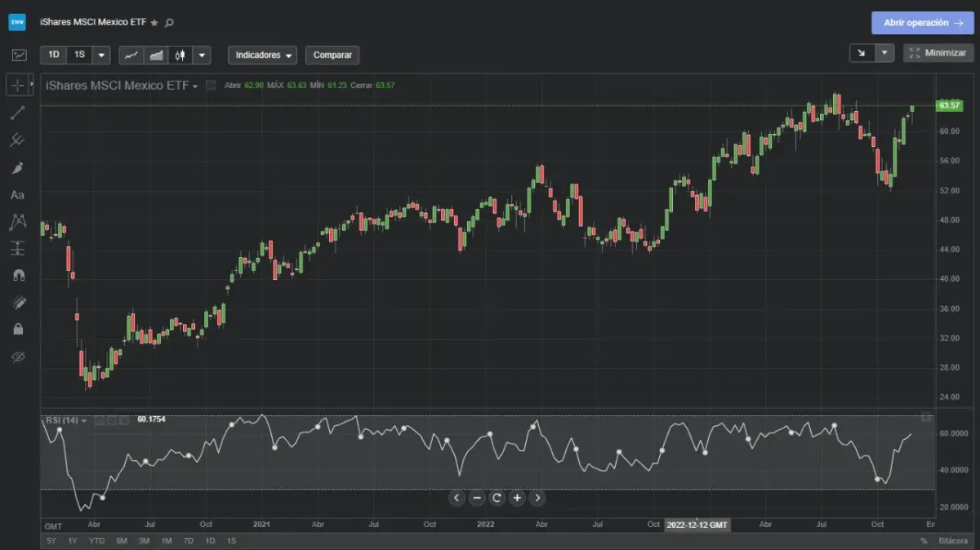Zoom out with the minus button

[x=477, y=498]
